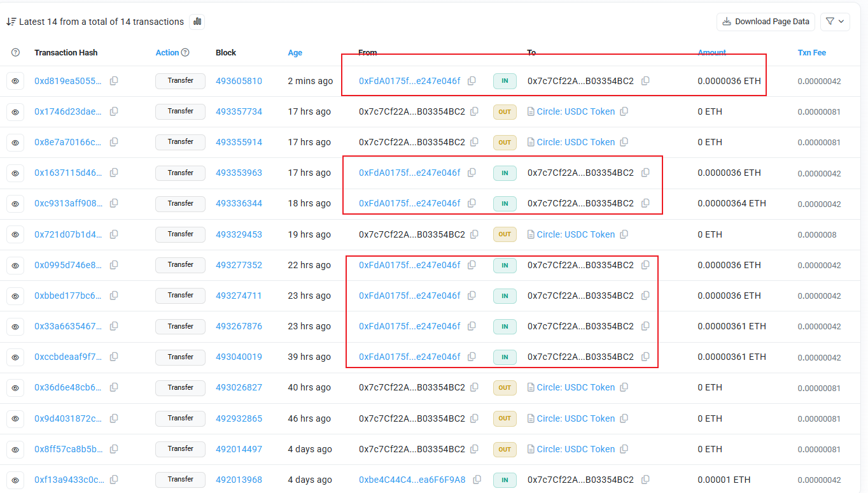Click Transfer badge in block 492932865 row
Viewport: 868px width, 493px height.
pyautogui.click(x=180, y=418)
